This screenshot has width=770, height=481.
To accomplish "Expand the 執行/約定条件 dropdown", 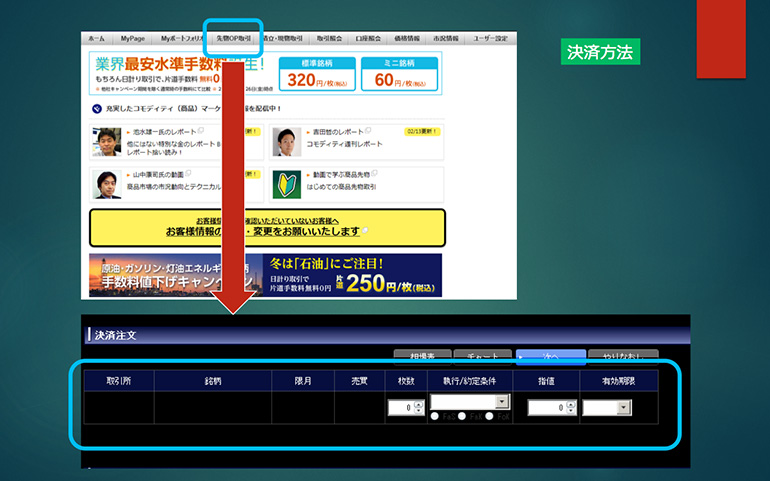I will (502, 402).
